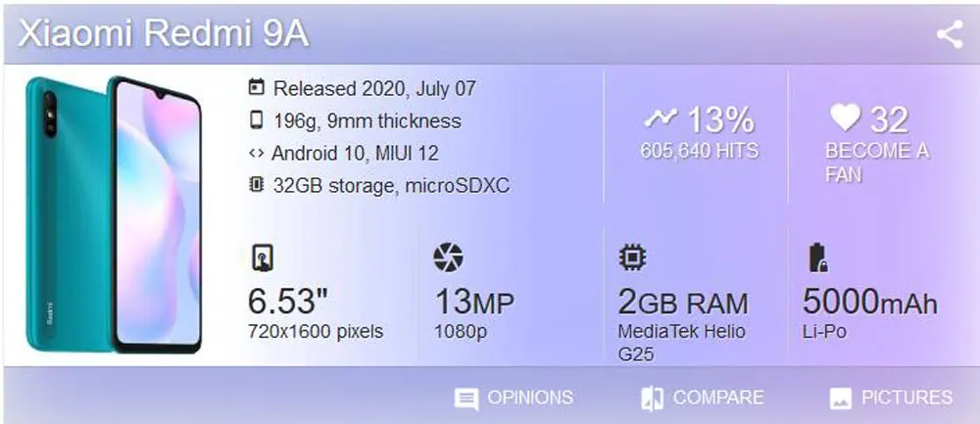
Task: Click the chipset processor icon
Action: 632,258
